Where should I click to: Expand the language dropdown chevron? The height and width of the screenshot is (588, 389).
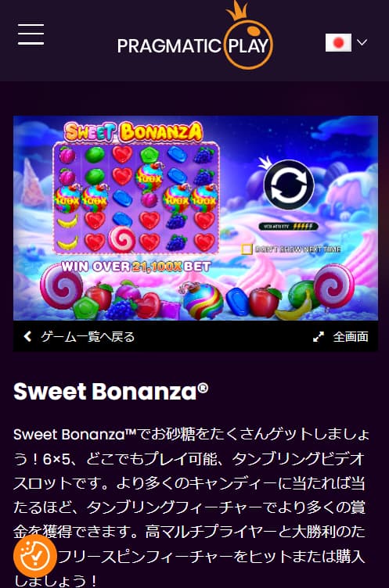click(362, 42)
